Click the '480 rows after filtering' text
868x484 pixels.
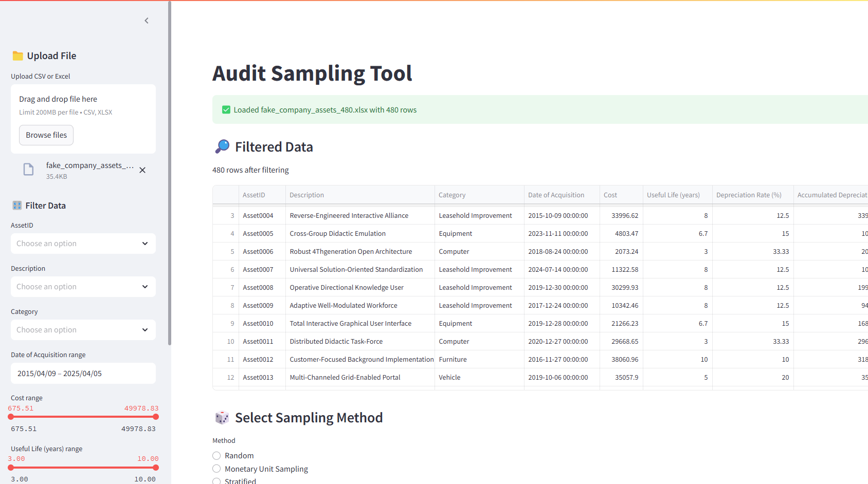point(250,170)
